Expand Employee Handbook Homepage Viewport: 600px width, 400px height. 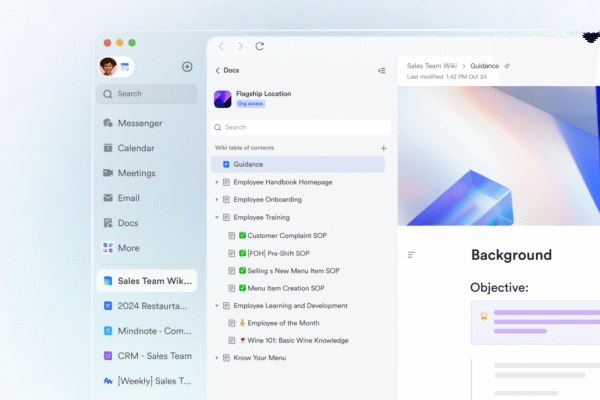(217, 182)
